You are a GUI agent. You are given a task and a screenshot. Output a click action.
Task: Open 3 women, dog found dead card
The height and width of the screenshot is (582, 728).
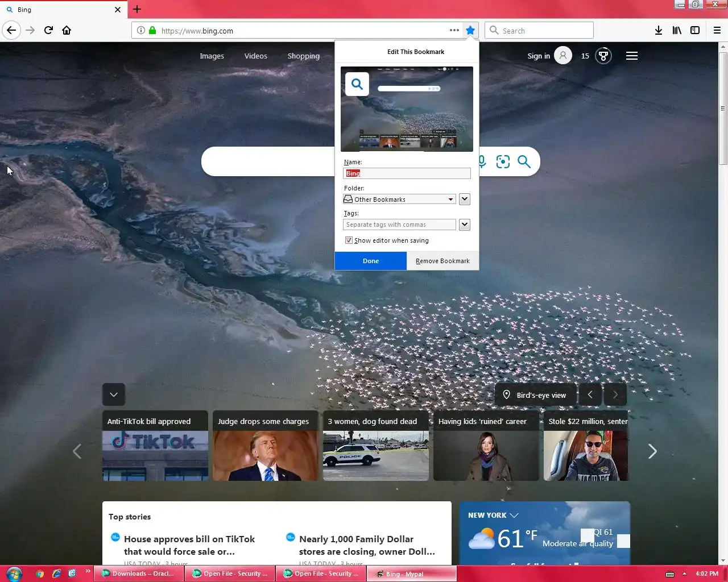coord(376,446)
